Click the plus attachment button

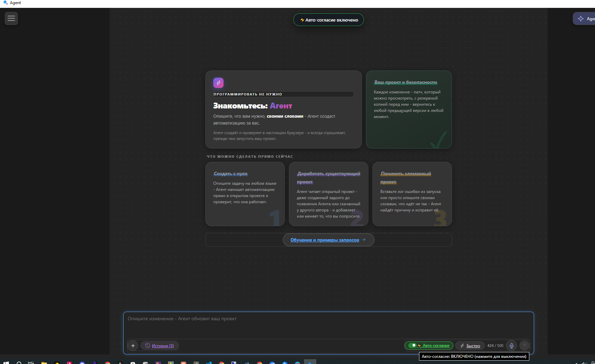(x=133, y=346)
